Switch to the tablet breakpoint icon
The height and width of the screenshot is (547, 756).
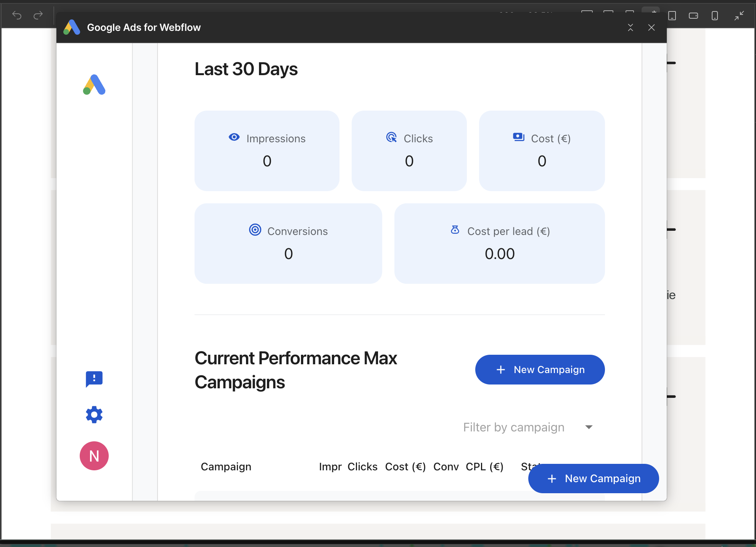pyautogui.click(x=672, y=16)
